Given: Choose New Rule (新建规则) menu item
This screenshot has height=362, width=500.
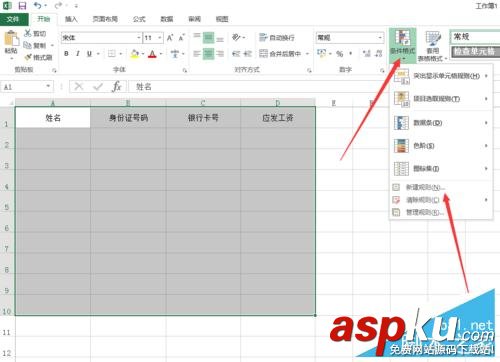Looking at the screenshot, I should [x=441, y=187].
